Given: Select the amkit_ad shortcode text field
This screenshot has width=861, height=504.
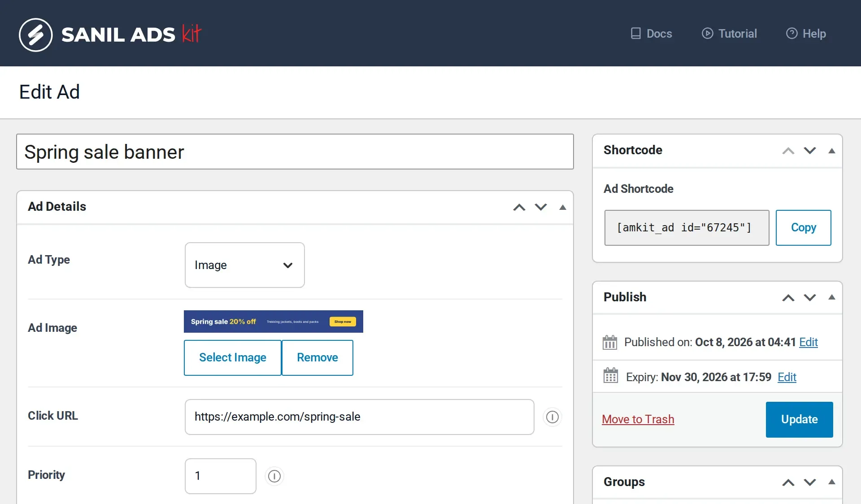Looking at the screenshot, I should tap(687, 228).
